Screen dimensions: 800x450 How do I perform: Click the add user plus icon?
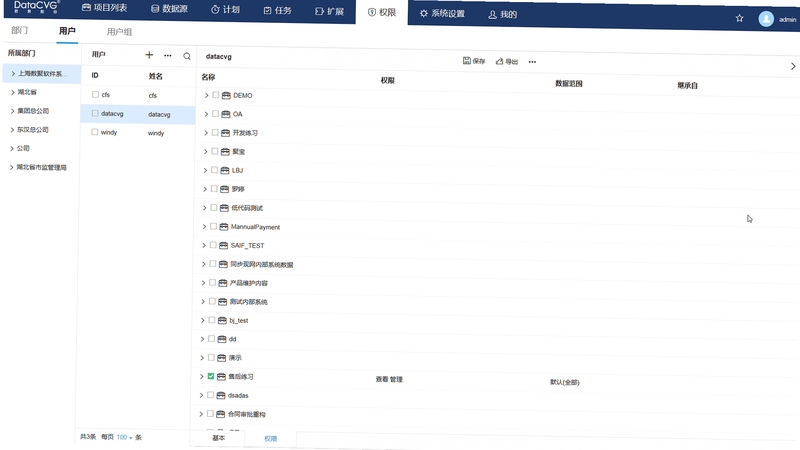pos(149,55)
